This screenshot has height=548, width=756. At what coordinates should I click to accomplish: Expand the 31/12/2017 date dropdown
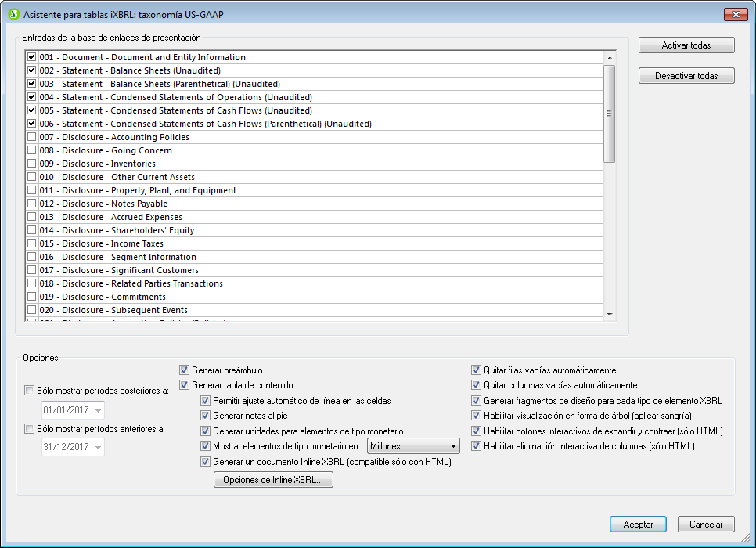98,447
